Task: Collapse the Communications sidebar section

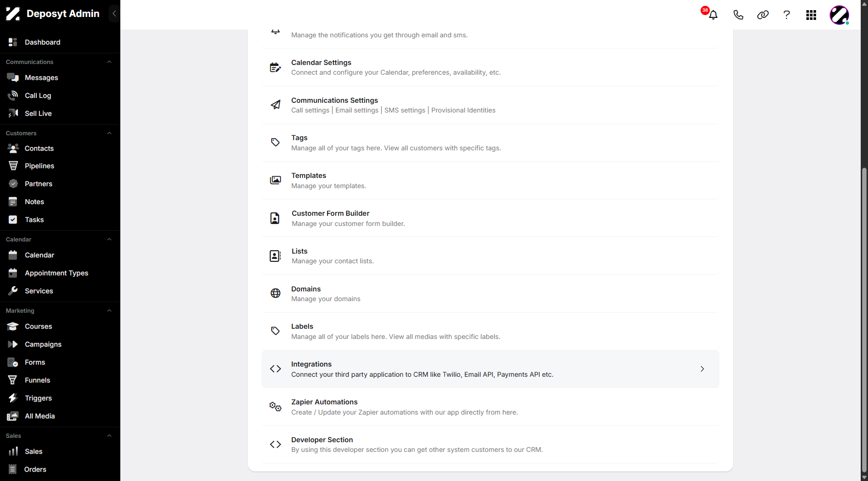Action: point(109,62)
